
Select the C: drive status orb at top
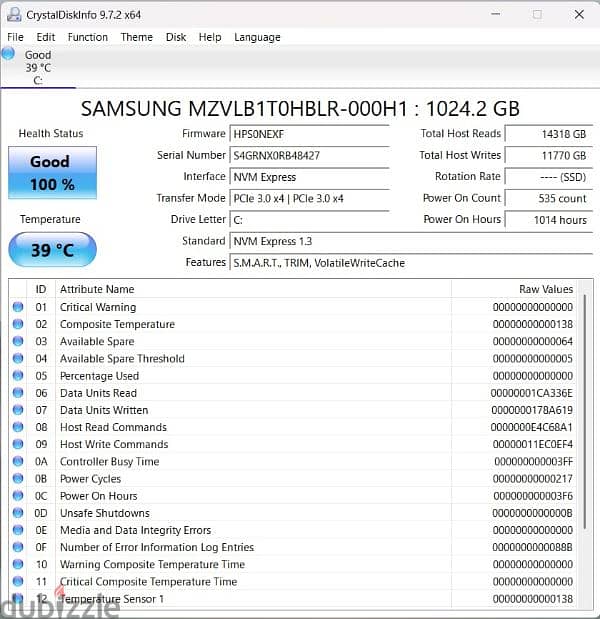pos(8,54)
